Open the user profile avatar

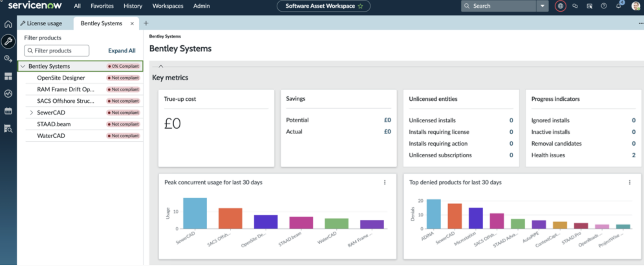coord(636,6)
